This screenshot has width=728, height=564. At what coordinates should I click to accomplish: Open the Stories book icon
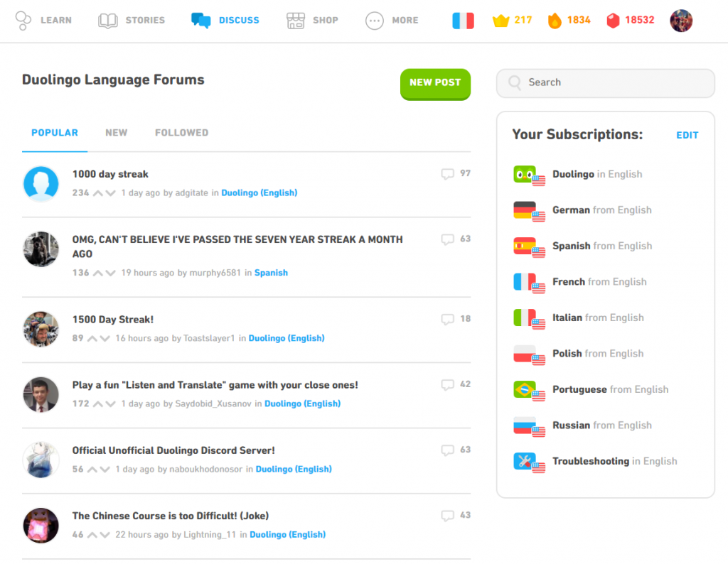coord(108,21)
